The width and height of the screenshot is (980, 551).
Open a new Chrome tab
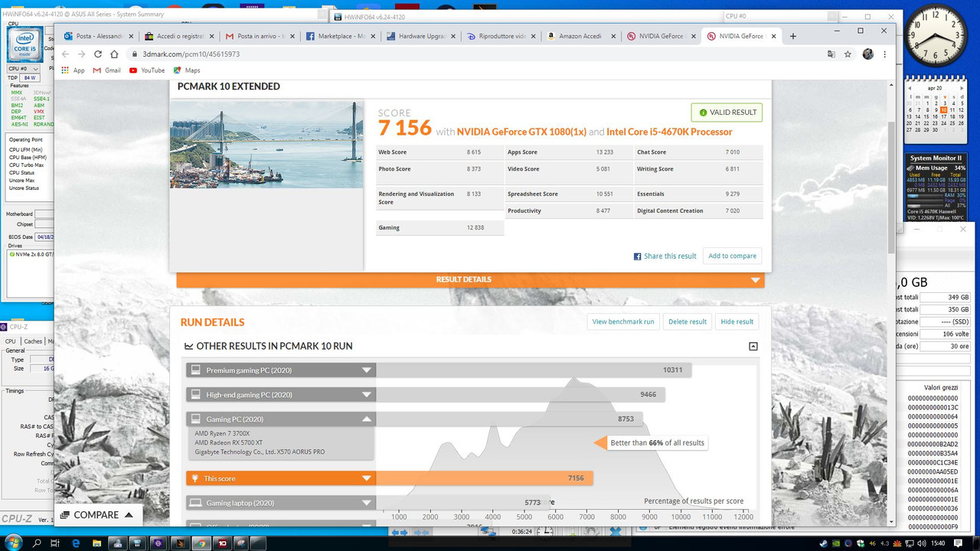[792, 36]
